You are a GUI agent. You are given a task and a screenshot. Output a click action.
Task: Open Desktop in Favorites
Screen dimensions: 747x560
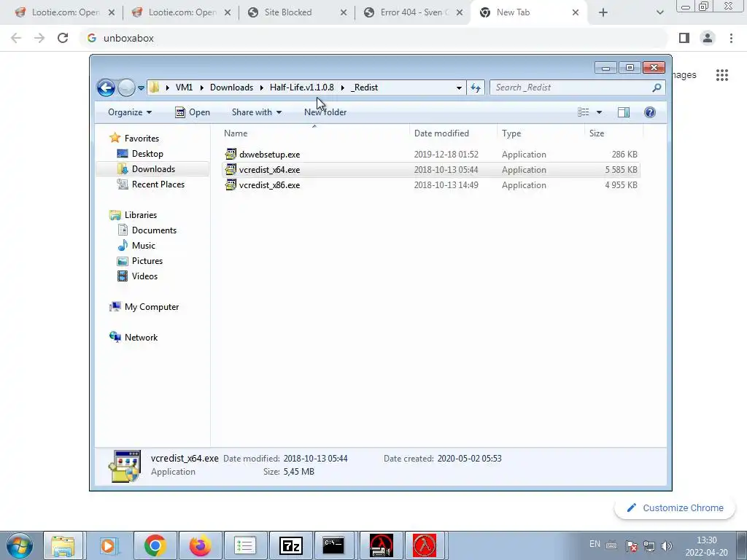click(147, 154)
